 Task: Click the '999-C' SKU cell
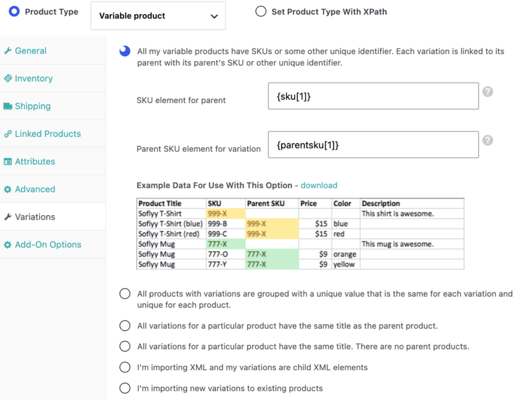(x=225, y=234)
